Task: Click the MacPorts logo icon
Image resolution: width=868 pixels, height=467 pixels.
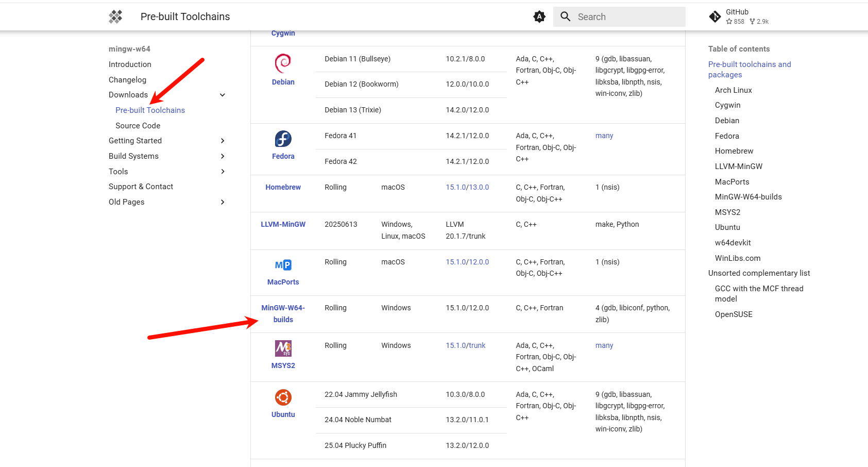Action: pyautogui.click(x=283, y=265)
